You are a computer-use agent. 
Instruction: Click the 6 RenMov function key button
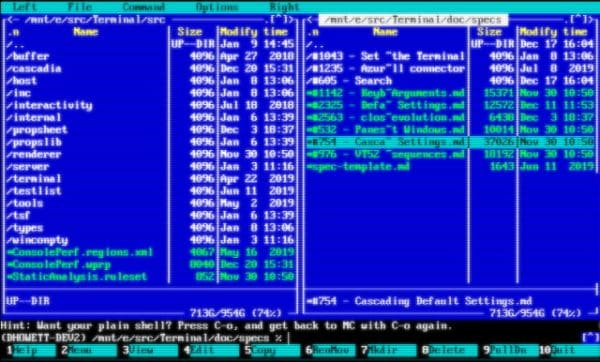331,350
